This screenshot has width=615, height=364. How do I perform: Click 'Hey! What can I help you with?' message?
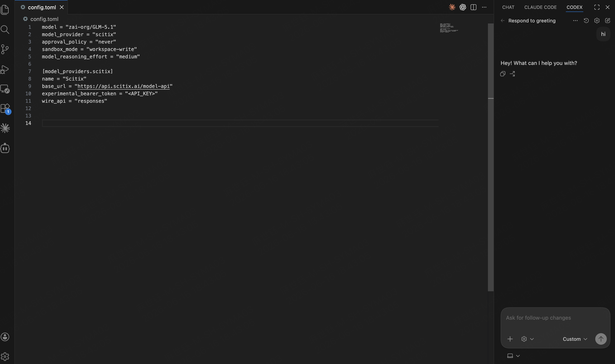pyautogui.click(x=539, y=63)
